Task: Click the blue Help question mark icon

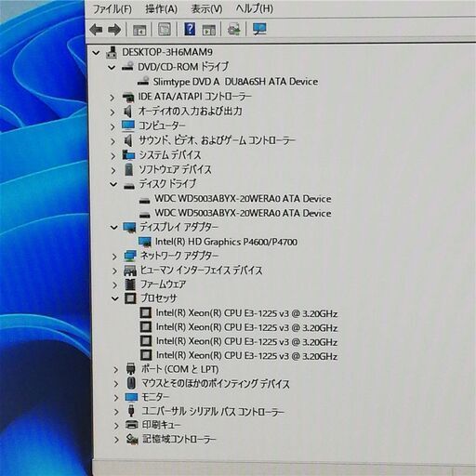Action: coord(190,29)
